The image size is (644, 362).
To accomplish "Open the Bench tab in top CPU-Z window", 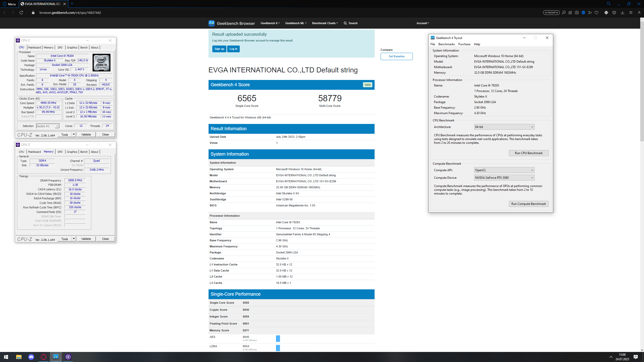I will tap(84, 48).
